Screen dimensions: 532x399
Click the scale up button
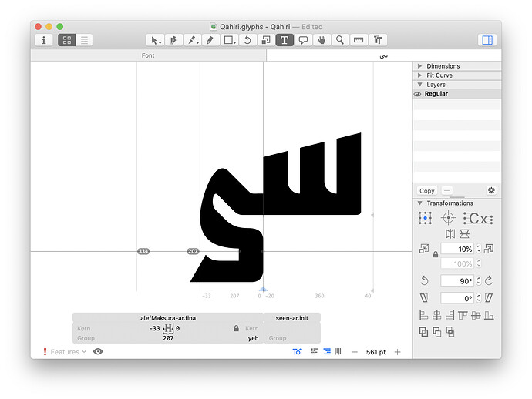[489, 249]
